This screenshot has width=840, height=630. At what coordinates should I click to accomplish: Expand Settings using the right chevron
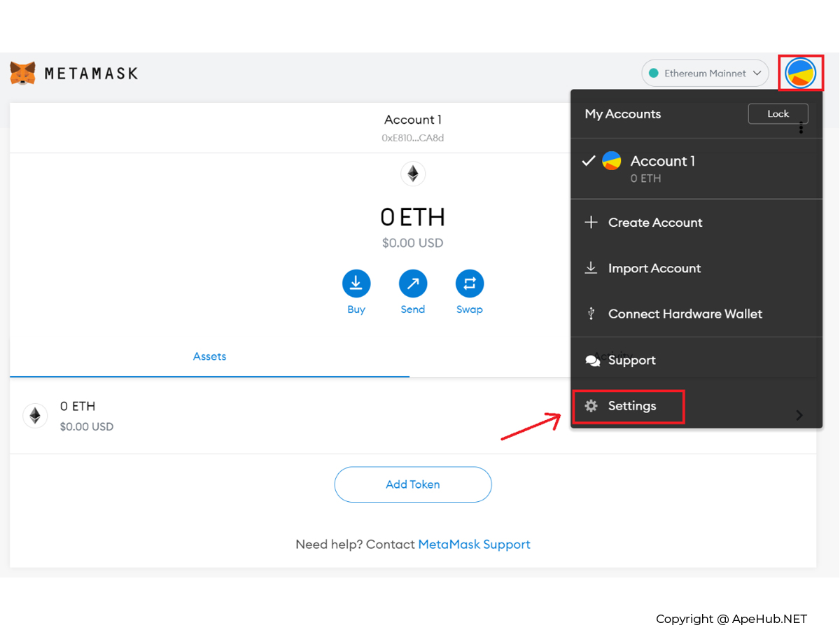click(799, 414)
